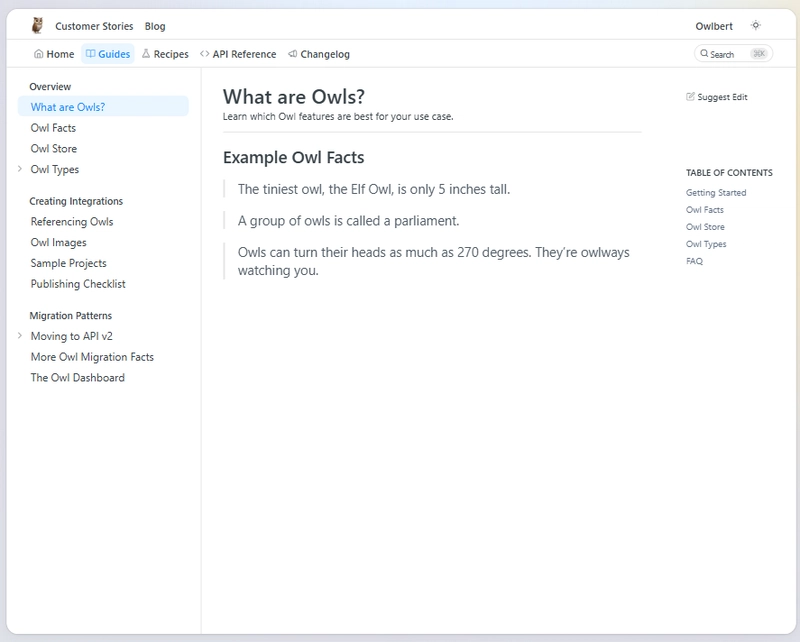This screenshot has width=800, height=642.
Task: Open the Recipes tab
Action: coord(165,54)
